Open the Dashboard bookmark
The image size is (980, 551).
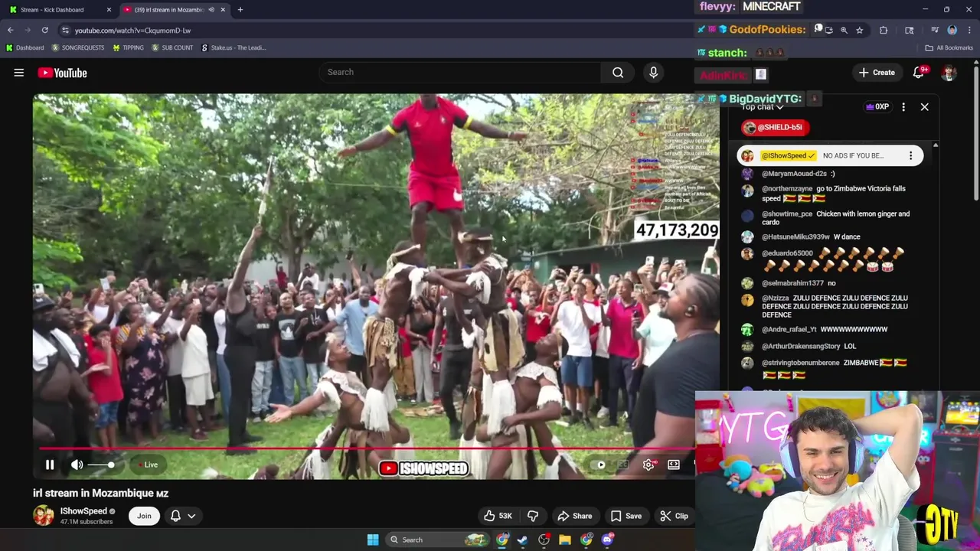click(24, 47)
